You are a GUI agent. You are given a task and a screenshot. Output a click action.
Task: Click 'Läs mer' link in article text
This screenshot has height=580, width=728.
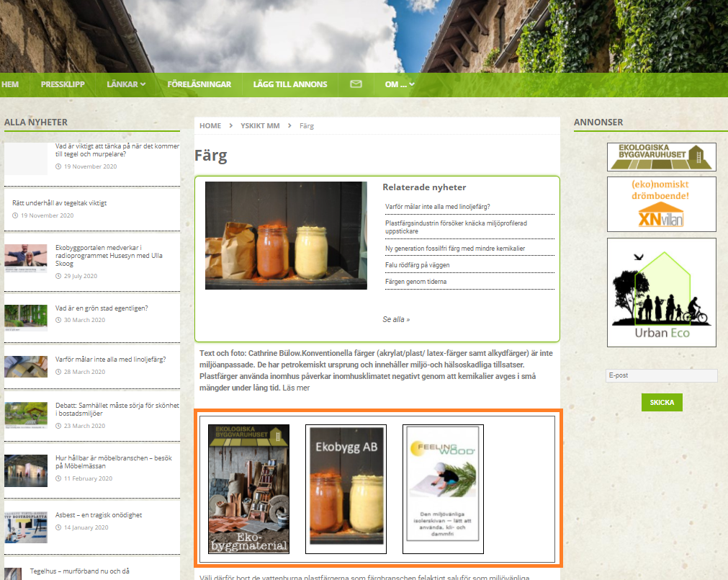click(296, 388)
